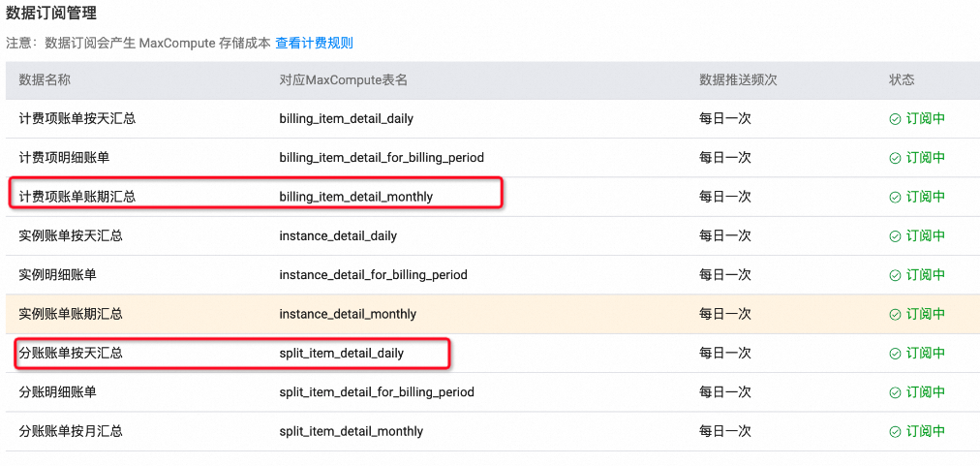The height and width of the screenshot is (466, 980).
Task: Click table name instance_detail_monthly
Action: pyautogui.click(x=348, y=314)
